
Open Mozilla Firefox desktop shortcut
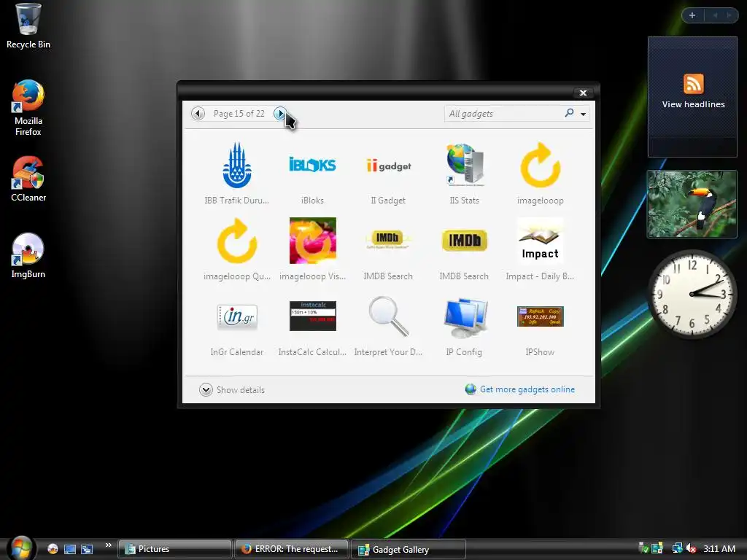(28, 108)
